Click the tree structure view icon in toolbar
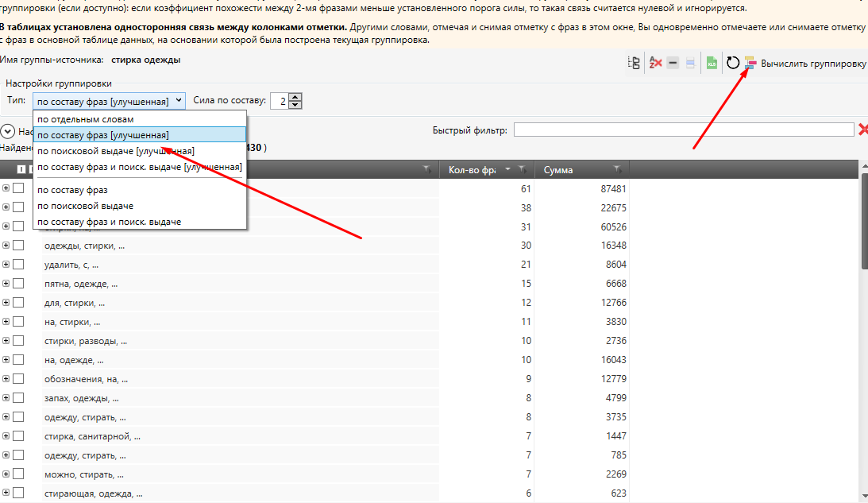 click(x=634, y=63)
